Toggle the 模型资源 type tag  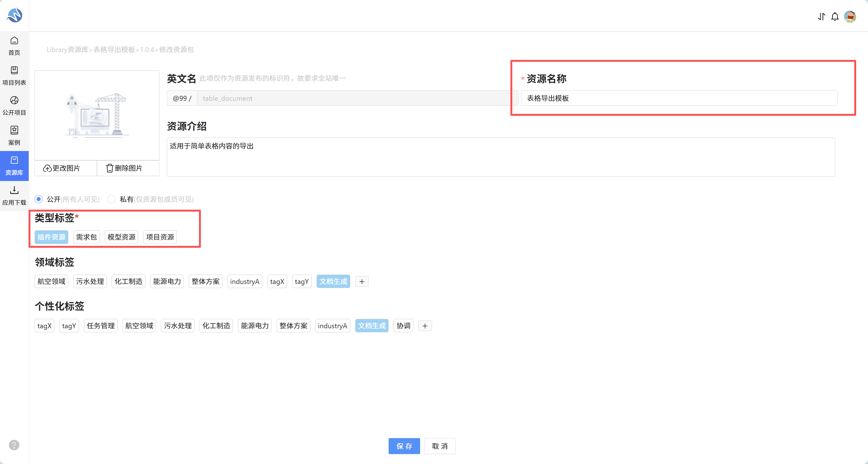121,237
